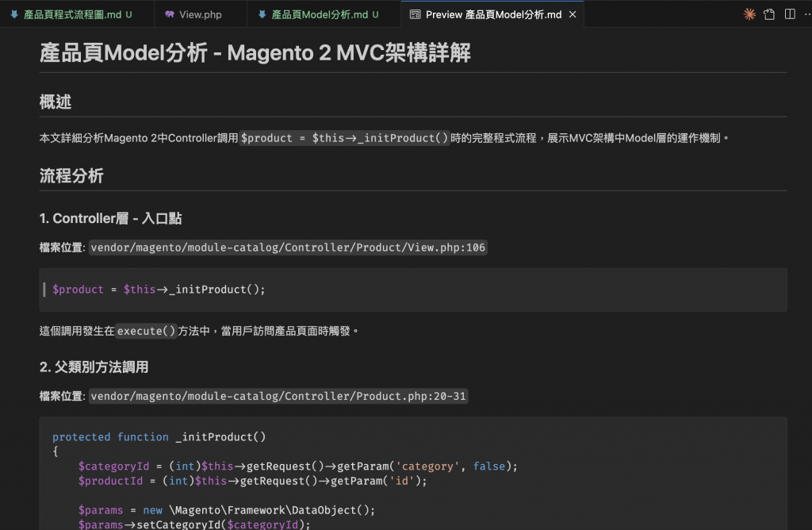Split the editor with the split icon
Viewport: 812px width, 530px height.
coord(790,14)
